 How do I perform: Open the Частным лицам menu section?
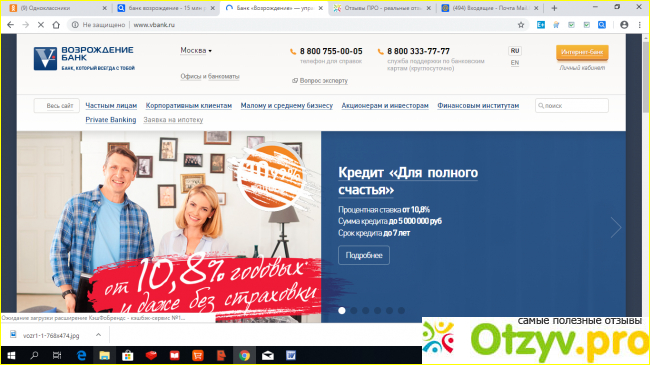click(x=111, y=106)
